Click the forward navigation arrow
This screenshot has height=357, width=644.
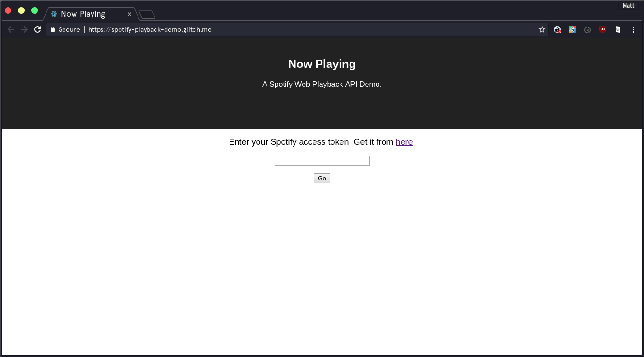click(24, 29)
